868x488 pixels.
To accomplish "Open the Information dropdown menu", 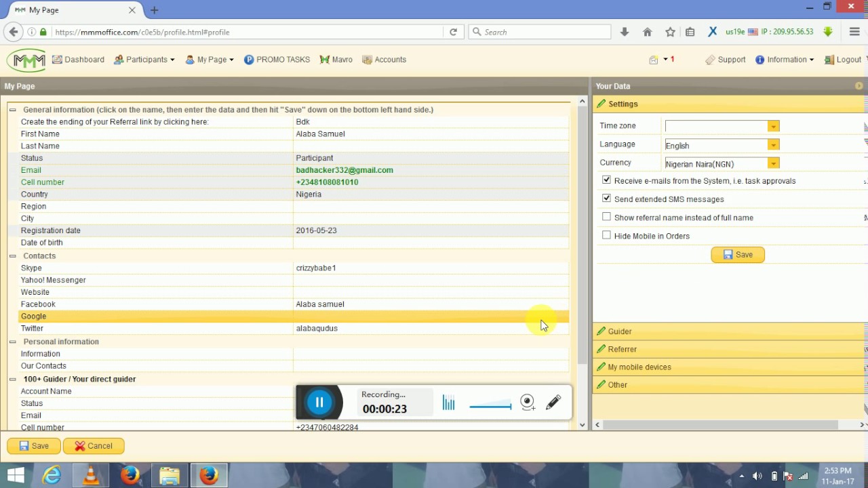I will [x=785, y=60].
